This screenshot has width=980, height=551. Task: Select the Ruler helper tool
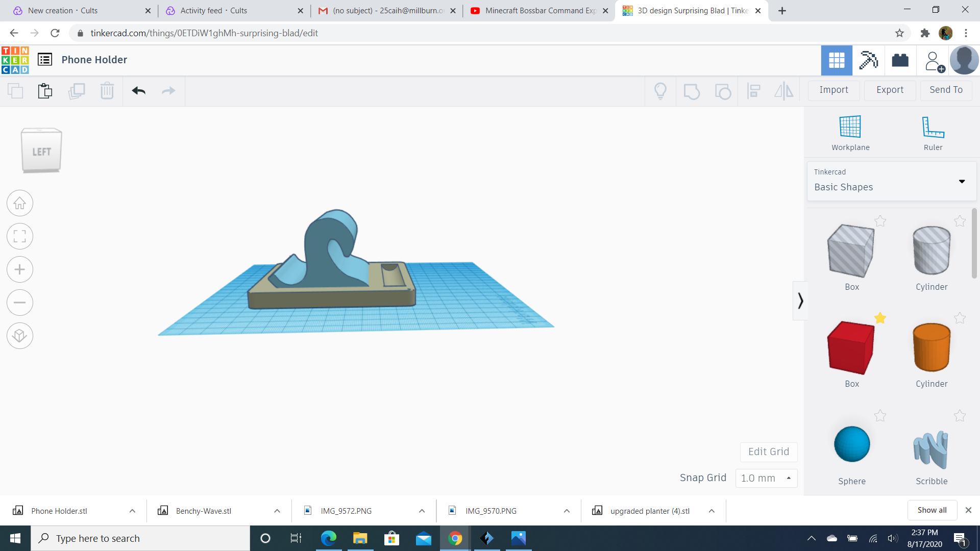pyautogui.click(x=933, y=132)
